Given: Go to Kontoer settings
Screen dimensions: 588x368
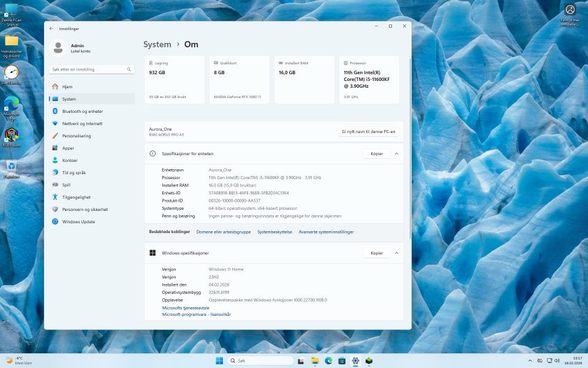Looking at the screenshot, I should (x=91, y=160).
